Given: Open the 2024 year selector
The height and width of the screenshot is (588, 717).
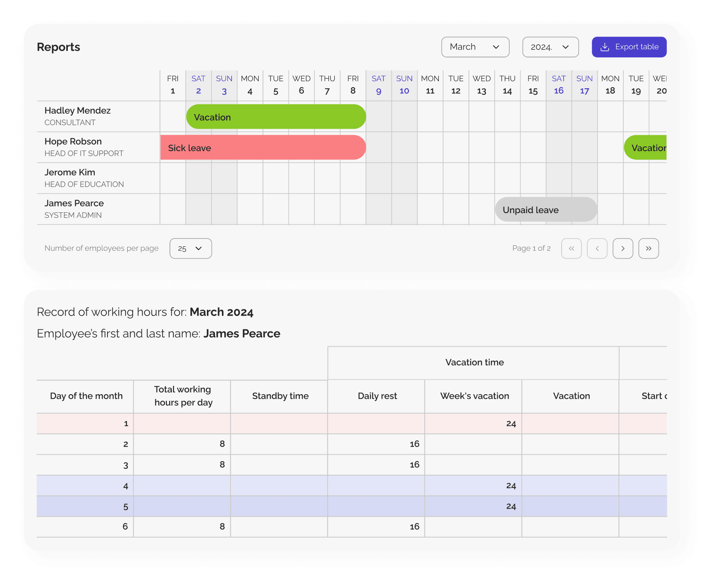Looking at the screenshot, I should click(550, 47).
